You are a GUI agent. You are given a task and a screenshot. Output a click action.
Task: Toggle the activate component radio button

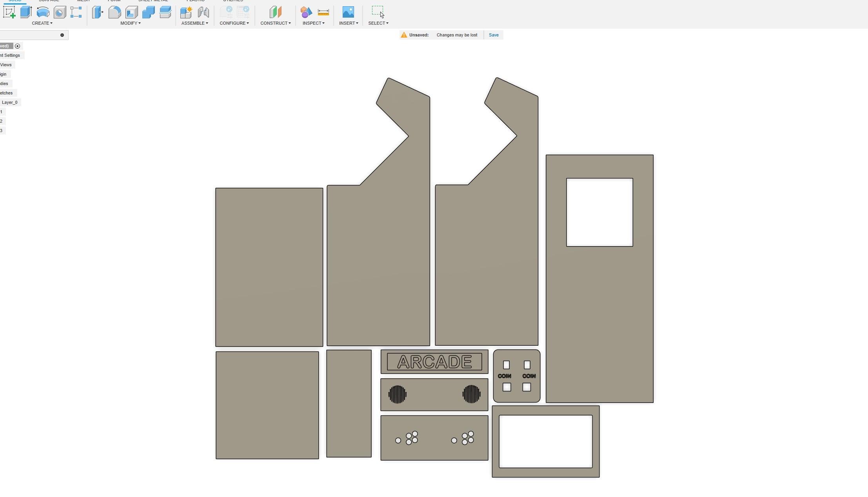tap(17, 46)
